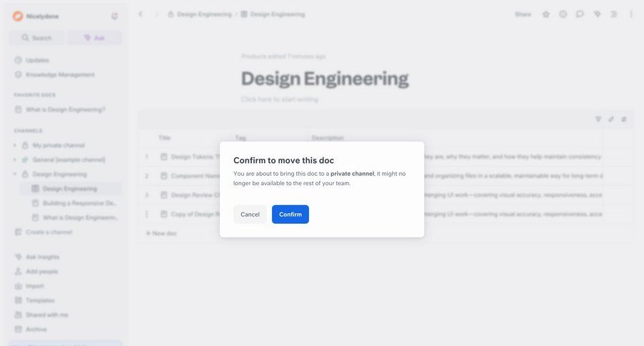Click the notification bell icon
Image resolution: width=644 pixels, height=346 pixels.
point(114,16)
